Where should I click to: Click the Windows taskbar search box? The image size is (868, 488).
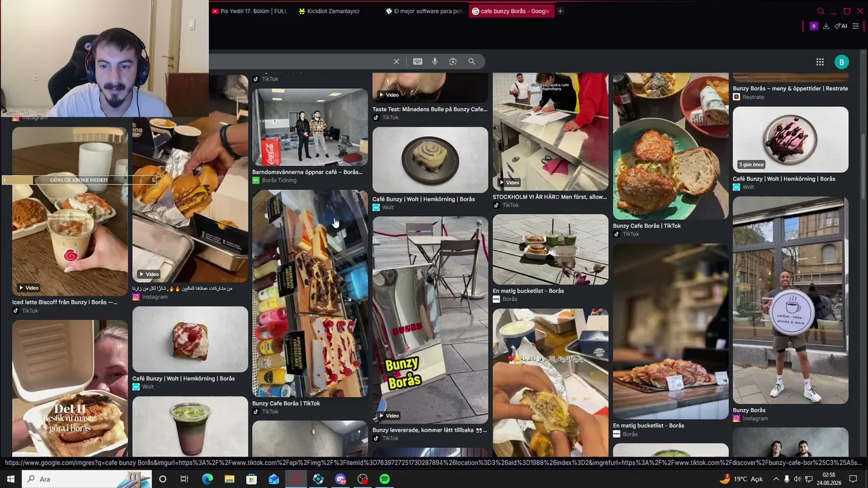point(87,479)
